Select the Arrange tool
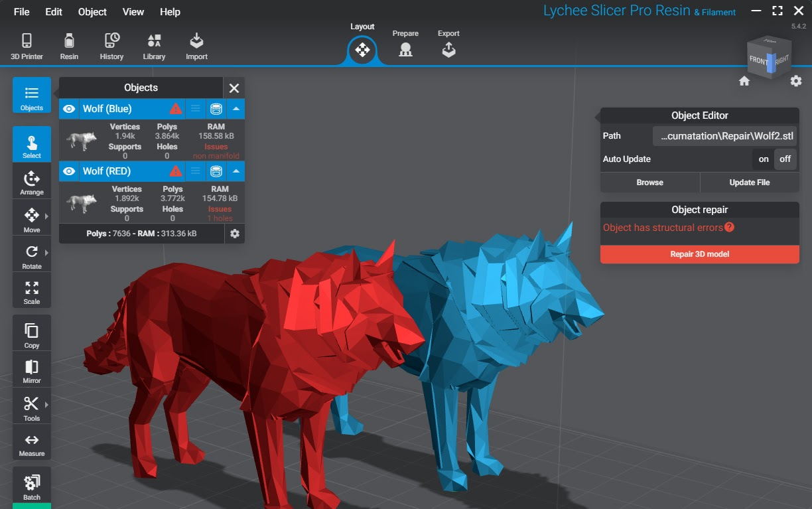This screenshot has width=812, height=509. pos(31,183)
